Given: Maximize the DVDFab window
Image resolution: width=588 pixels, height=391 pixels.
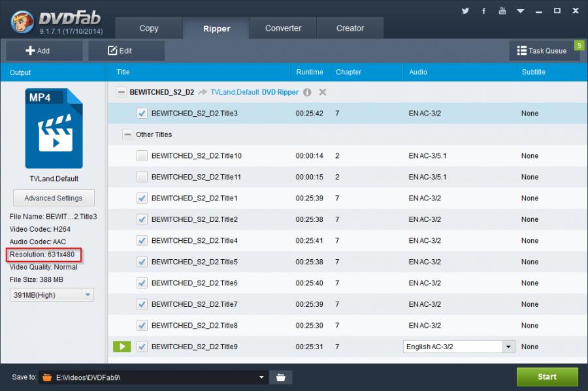Looking at the screenshot, I should coord(557,11).
